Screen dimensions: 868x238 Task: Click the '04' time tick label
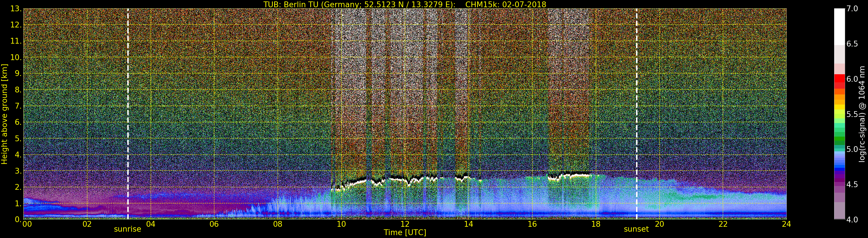tap(151, 224)
